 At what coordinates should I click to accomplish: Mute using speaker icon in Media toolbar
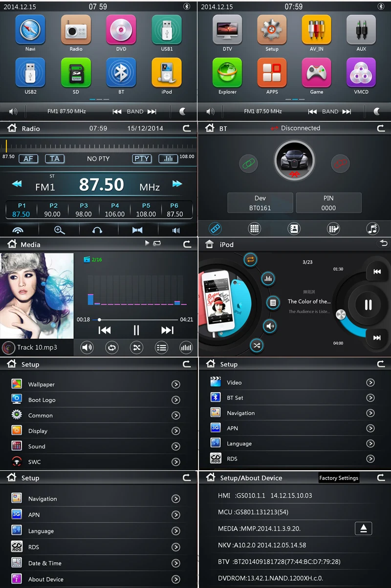[87, 347]
